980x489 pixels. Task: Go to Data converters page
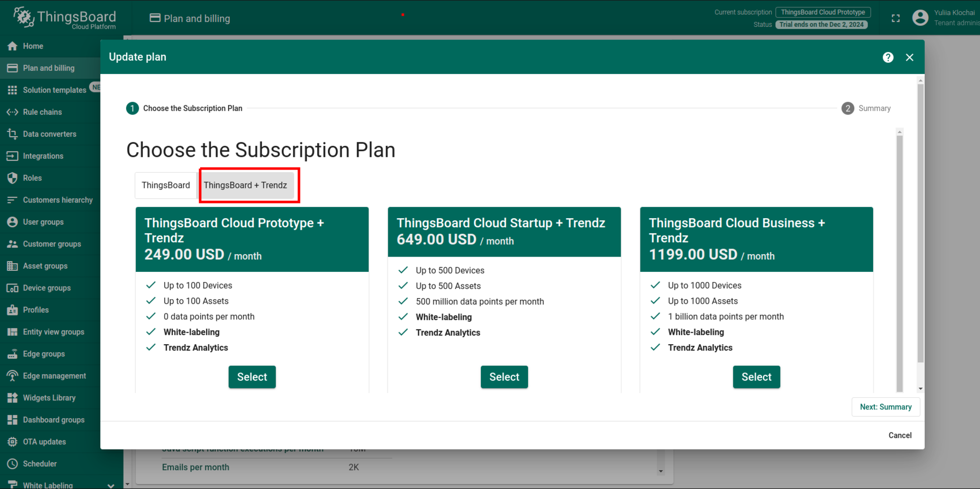tap(50, 134)
